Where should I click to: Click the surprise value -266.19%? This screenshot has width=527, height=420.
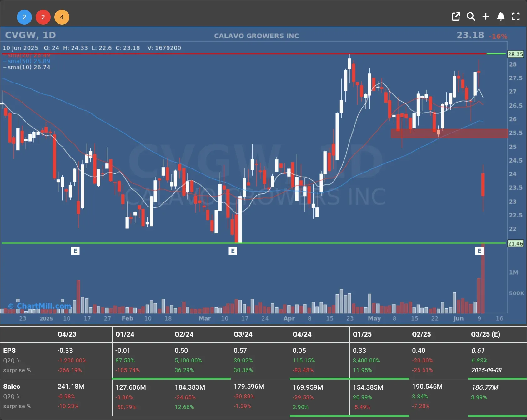[70, 370]
